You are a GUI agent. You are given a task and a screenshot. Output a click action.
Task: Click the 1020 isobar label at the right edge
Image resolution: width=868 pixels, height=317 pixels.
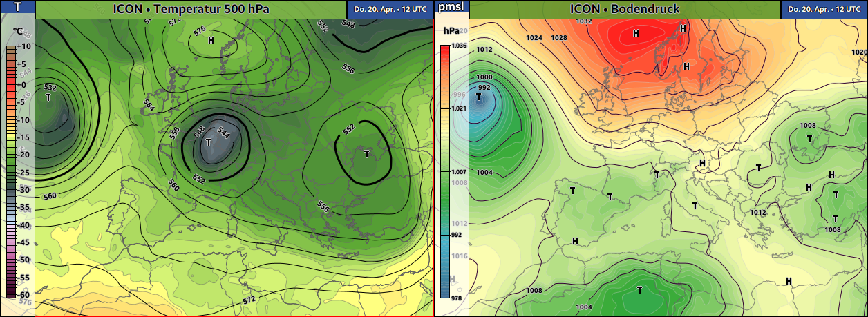click(859, 52)
